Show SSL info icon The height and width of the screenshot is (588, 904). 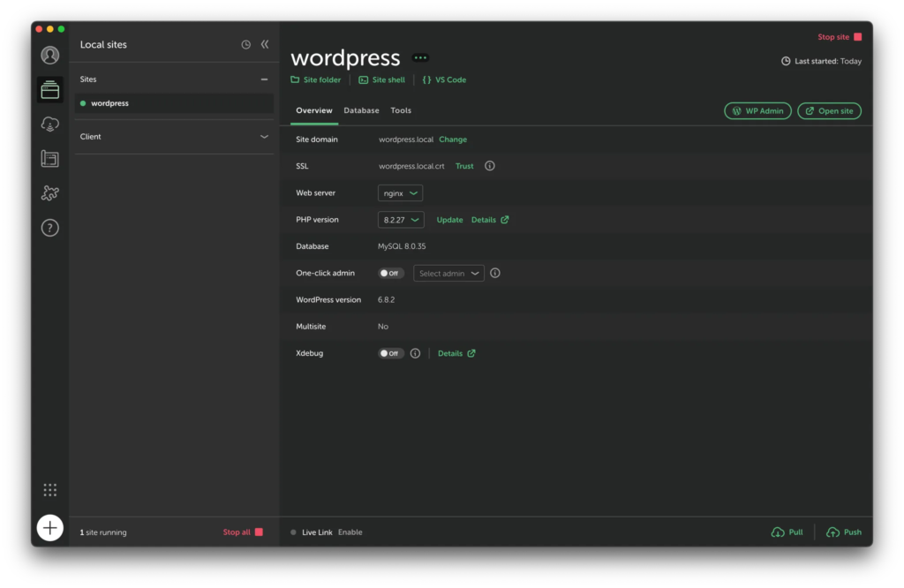[x=489, y=166]
